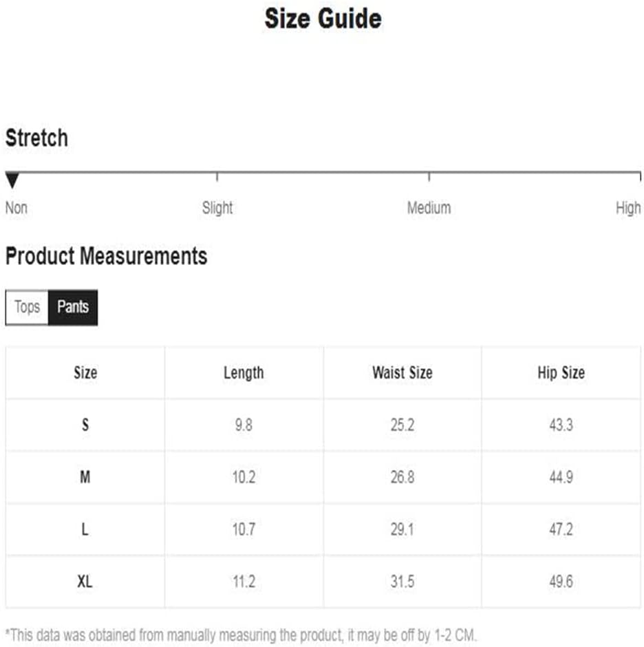This screenshot has height=647, width=644.
Task: Click the 26.8 waist value for M
Action: 402,477
